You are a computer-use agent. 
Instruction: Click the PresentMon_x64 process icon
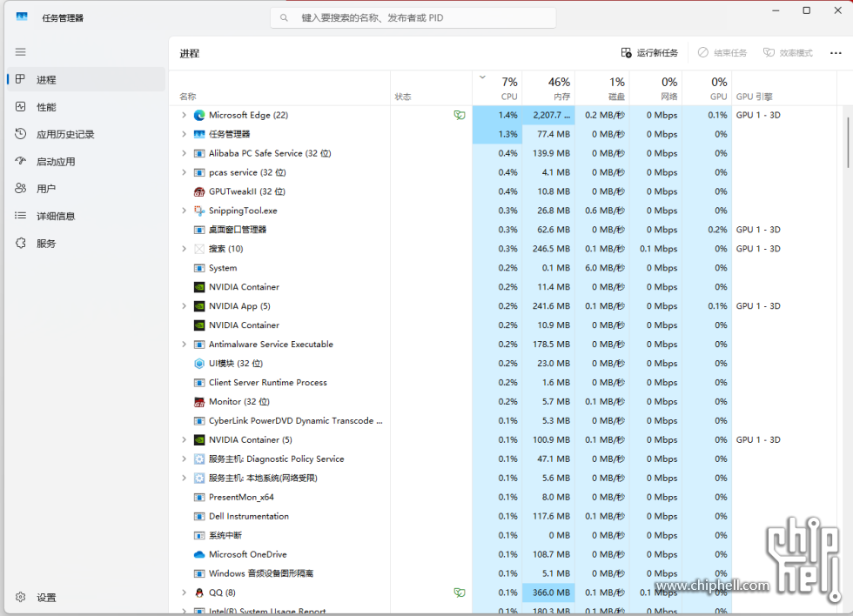(199, 497)
